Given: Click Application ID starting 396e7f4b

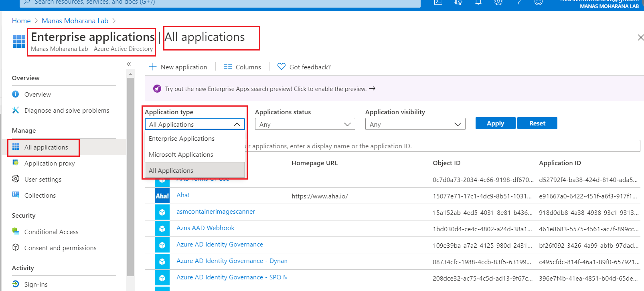Looking at the screenshot, I should 588,279.
